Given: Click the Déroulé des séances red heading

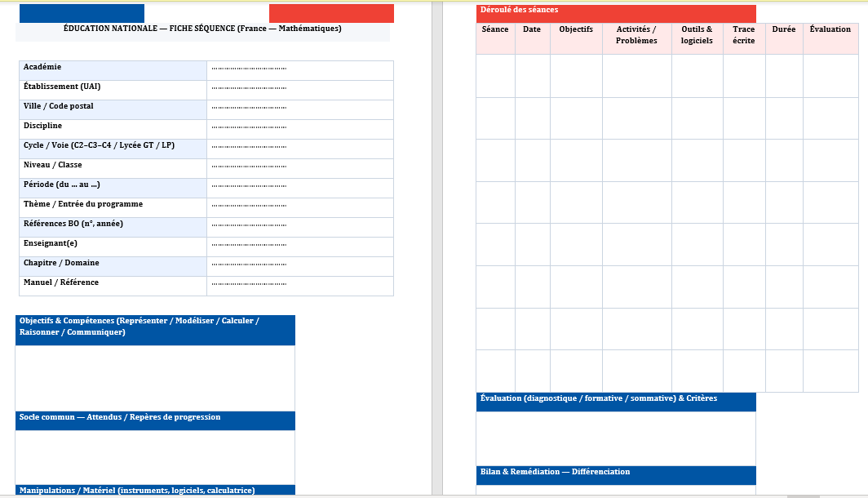Looking at the screenshot, I should click(x=615, y=13).
